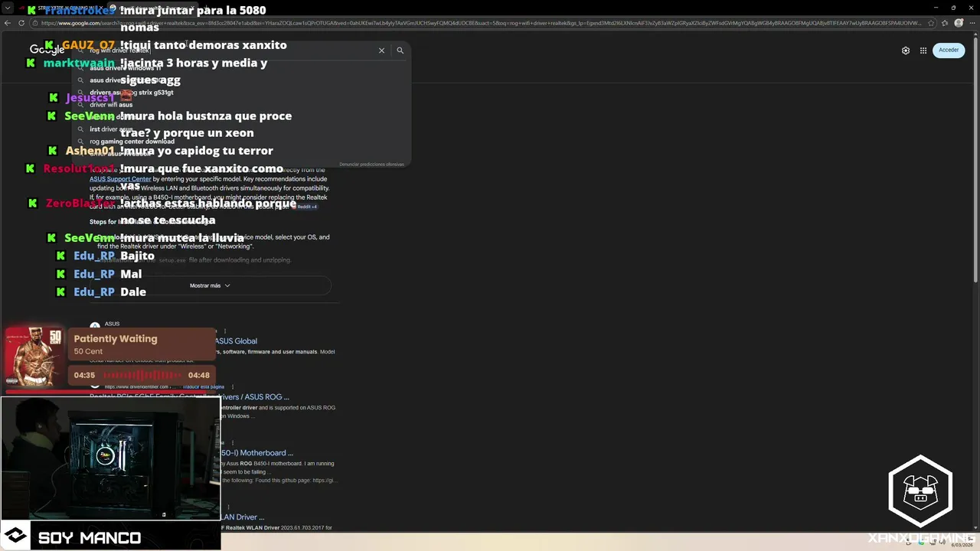The image size is (980, 551).
Task: Bookmark this page with the star icon
Action: pyautogui.click(x=931, y=23)
